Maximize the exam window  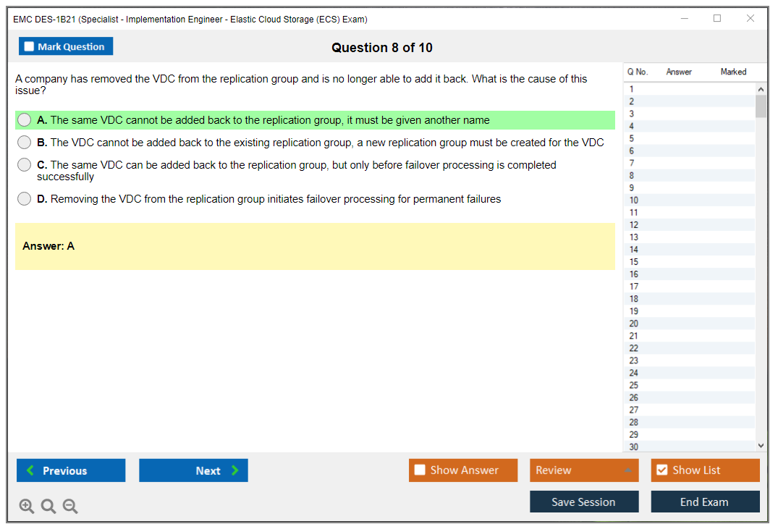tap(716, 19)
